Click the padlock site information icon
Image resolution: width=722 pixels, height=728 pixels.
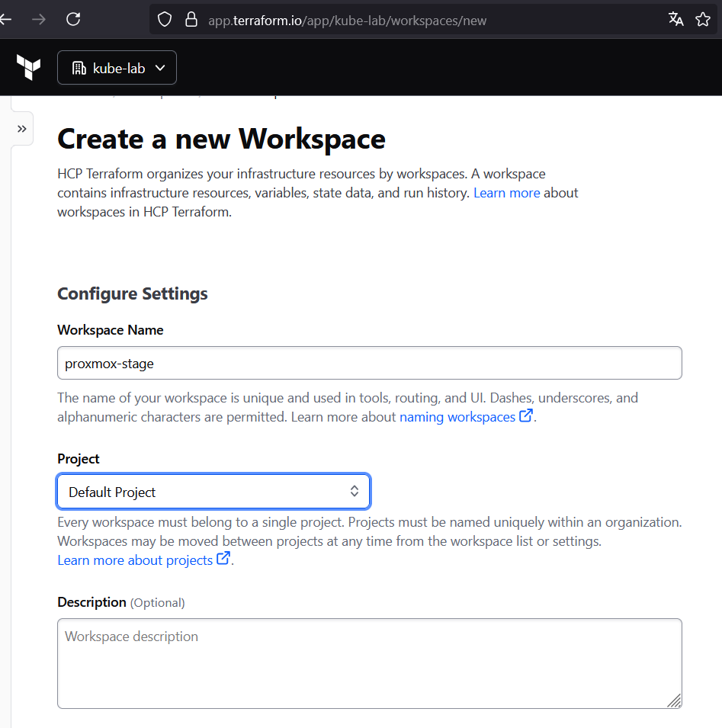click(x=191, y=20)
